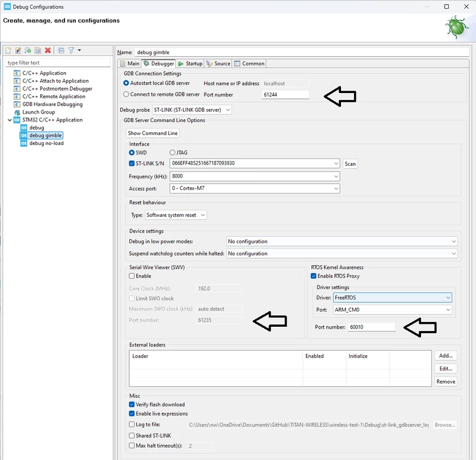The height and width of the screenshot is (460, 476).
Task: Open the filter launch configurations icon
Action: coord(71,50)
